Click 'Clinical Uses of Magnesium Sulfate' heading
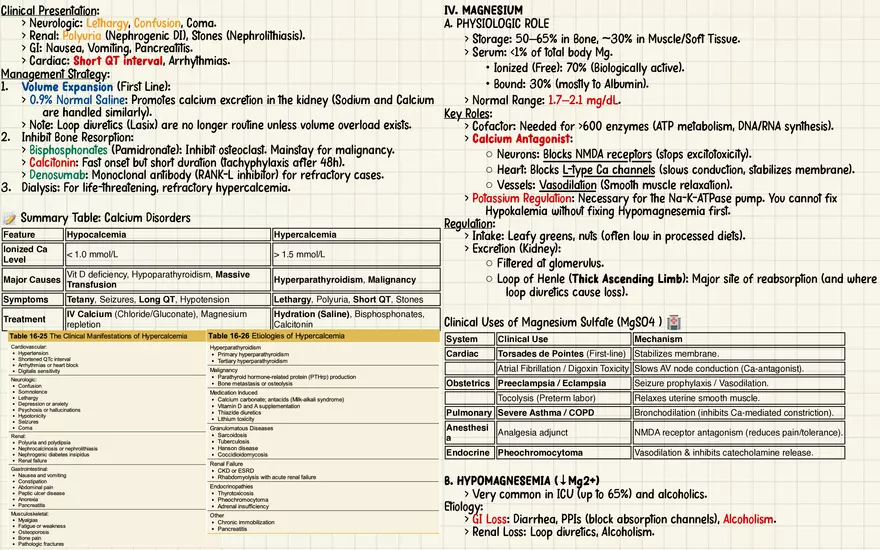 coord(553,322)
